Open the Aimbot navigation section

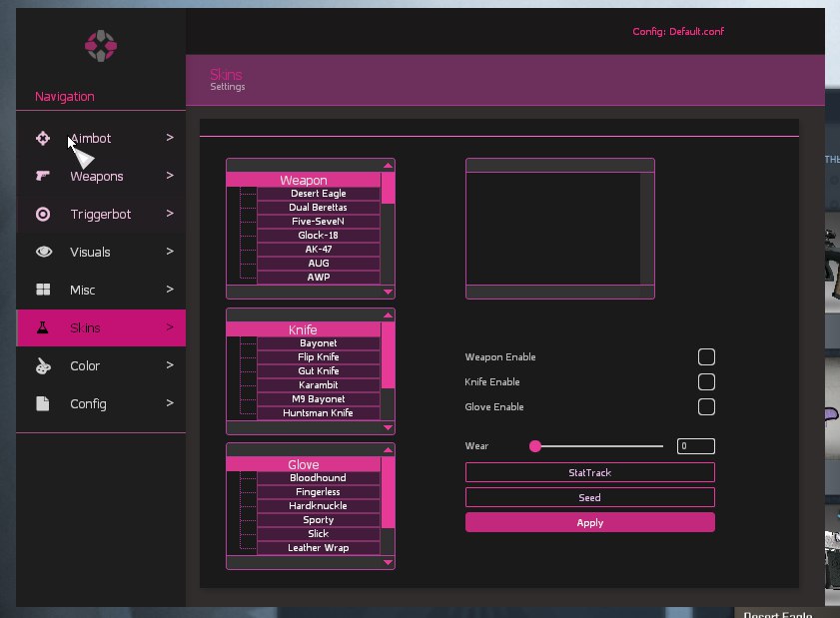coord(101,138)
